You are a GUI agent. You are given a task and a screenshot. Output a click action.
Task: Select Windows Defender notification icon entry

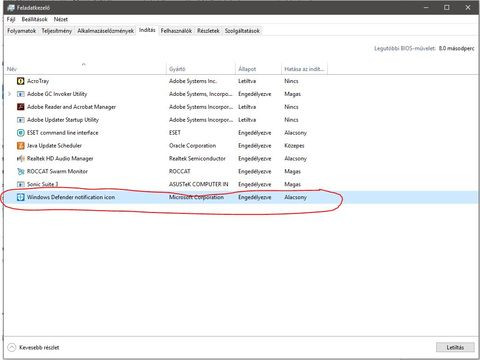click(x=71, y=197)
